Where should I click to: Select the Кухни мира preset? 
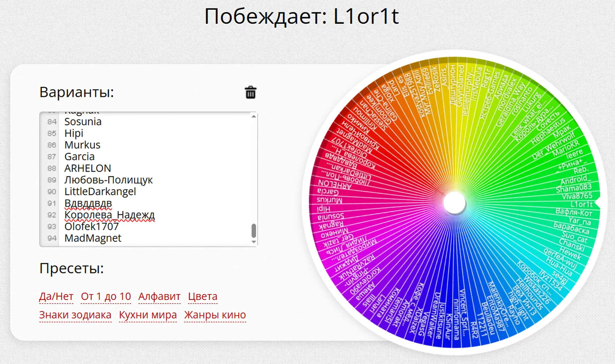(148, 315)
